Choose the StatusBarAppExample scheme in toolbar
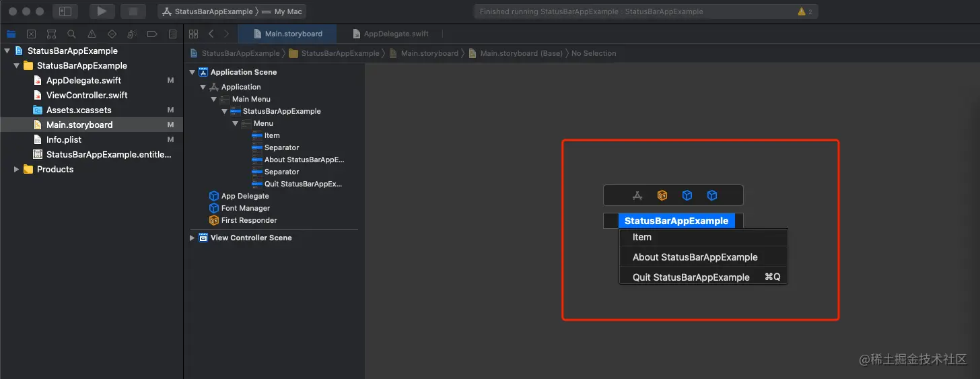 [x=207, y=11]
